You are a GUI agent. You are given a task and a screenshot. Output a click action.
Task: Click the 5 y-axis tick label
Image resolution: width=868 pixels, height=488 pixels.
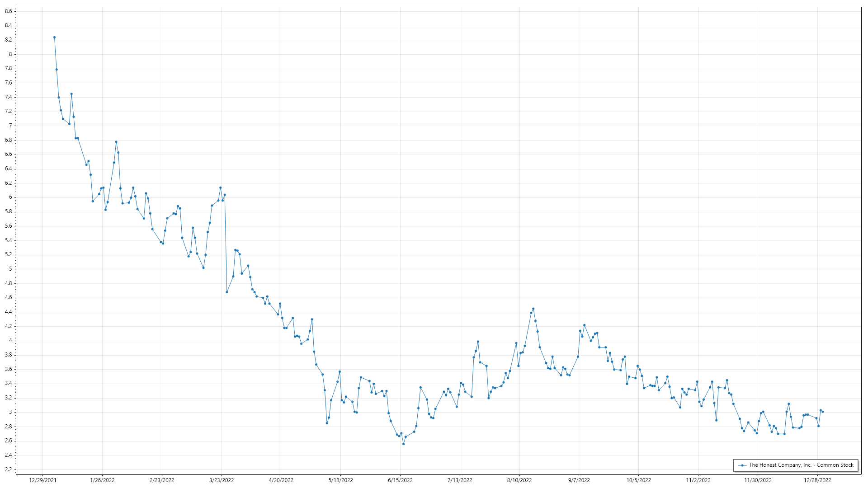tap(10, 269)
